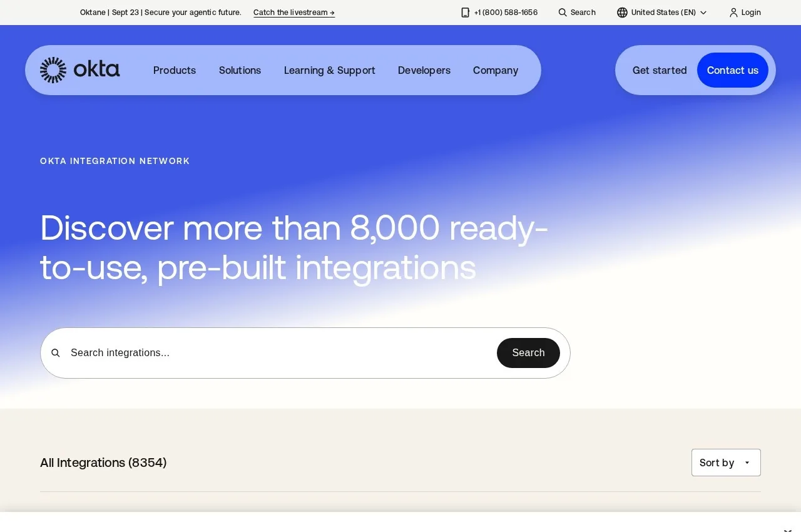This screenshot has width=801, height=532.
Task: Click the Okta logo
Action: pyautogui.click(x=79, y=70)
